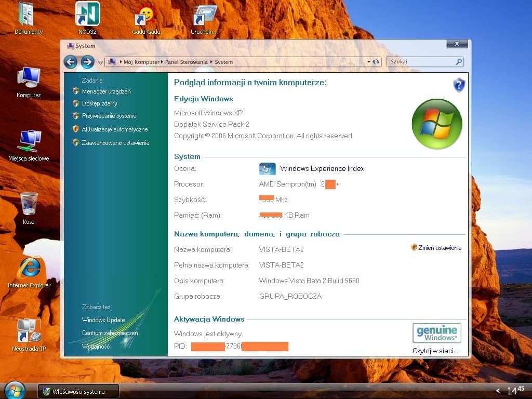532x399 pixels.
Task: Click the Windows logo orb in window
Action: pyautogui.click(x=437, y=124)
